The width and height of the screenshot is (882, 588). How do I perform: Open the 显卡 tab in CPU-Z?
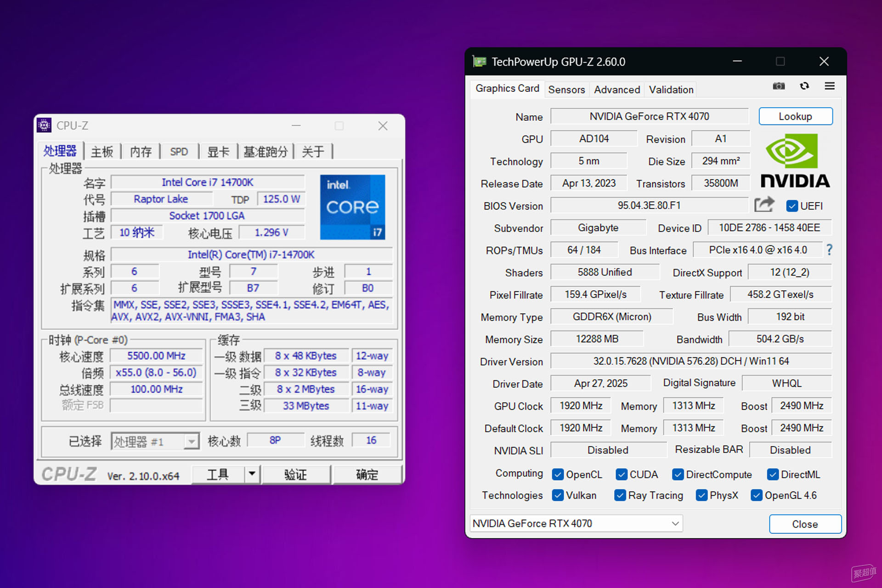218,152
